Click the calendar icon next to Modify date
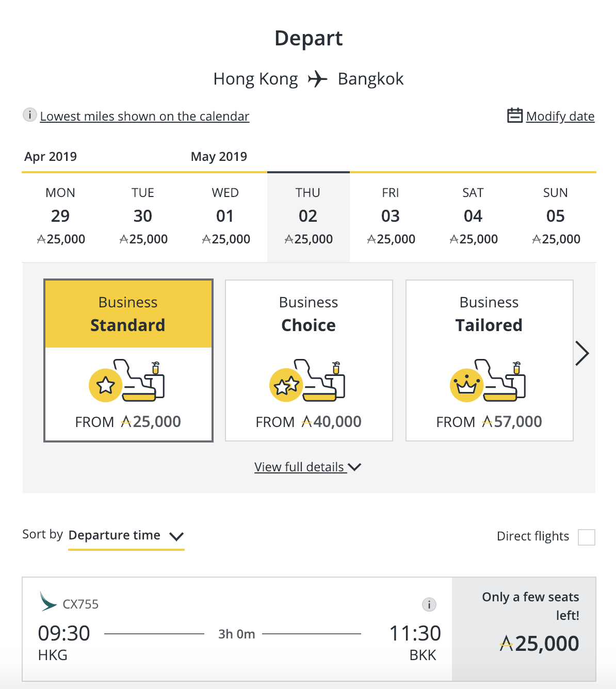 click(515, 115)
